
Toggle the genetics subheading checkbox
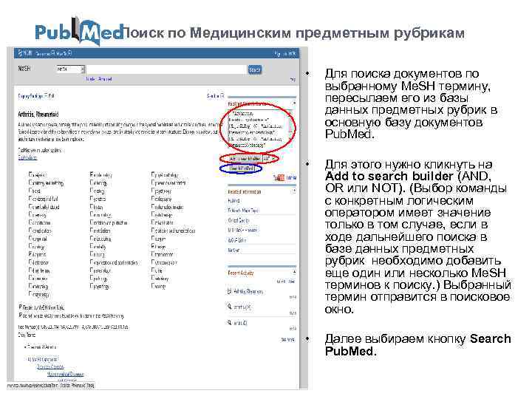point(92,199)
